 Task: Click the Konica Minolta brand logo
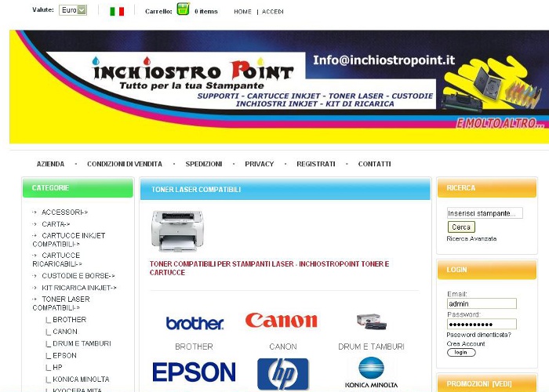pos(371,373)
